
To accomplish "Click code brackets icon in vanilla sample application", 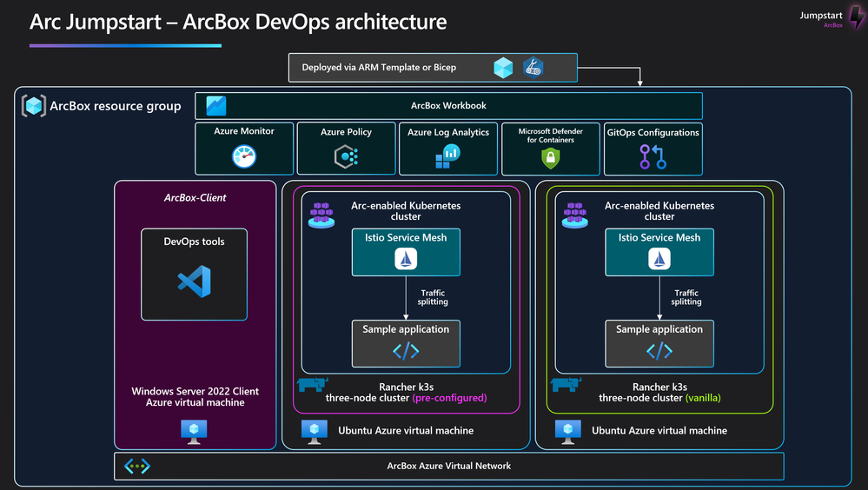I will pyautogui.click(x=659, y=351).
